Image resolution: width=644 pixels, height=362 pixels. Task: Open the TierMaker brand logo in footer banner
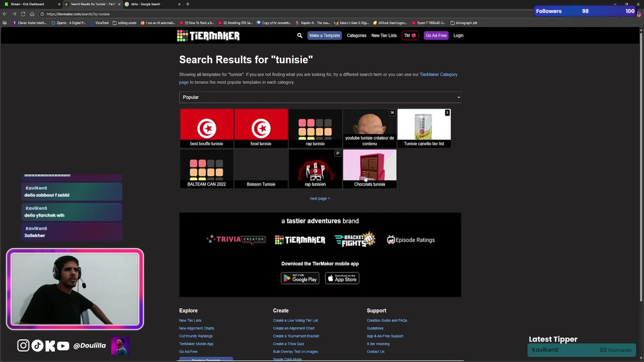click(x=300, y=240)
